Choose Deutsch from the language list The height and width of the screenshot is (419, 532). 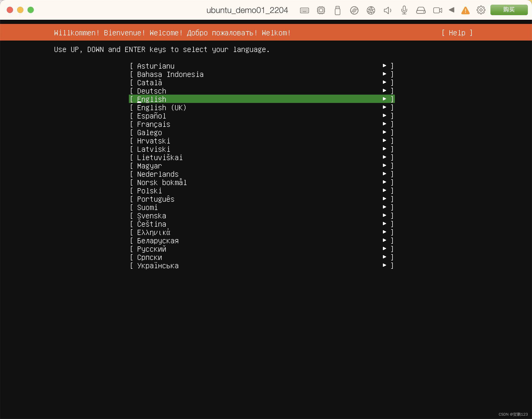coord(152,91)
